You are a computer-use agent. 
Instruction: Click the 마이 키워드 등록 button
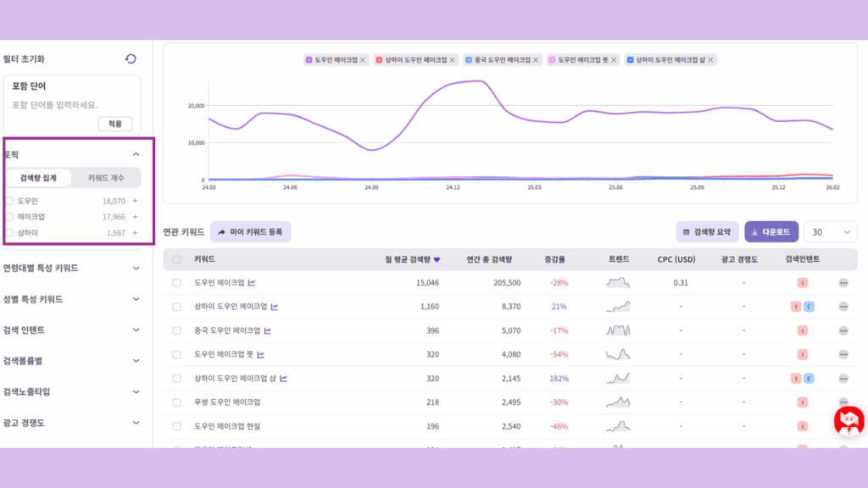[x=250, y=231]
